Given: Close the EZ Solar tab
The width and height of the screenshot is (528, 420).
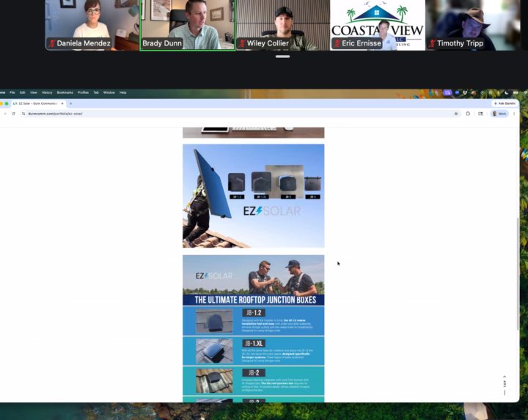Looking at the screenshot, I should 62,103.
